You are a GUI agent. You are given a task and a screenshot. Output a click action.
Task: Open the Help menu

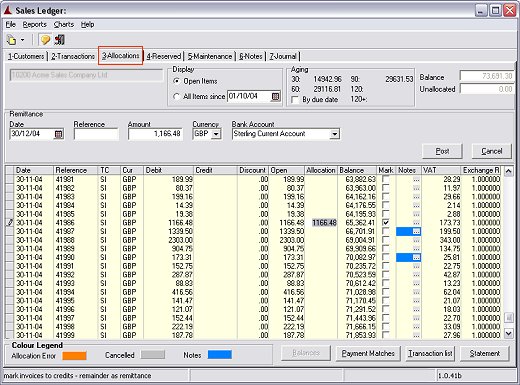pos(87,25)
